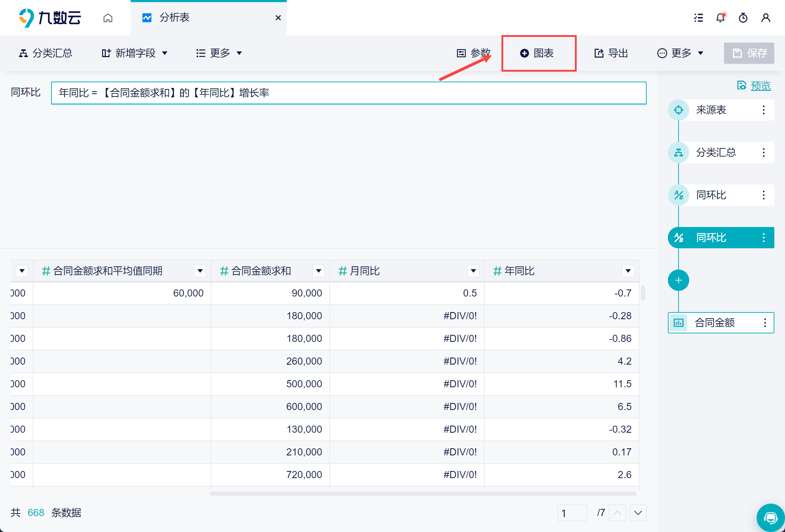Expand 合同金额求和 column dropdown
Screen dimensions: 785x532
coord(318,271)
